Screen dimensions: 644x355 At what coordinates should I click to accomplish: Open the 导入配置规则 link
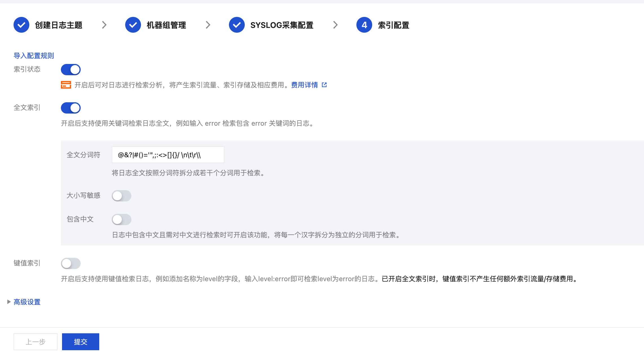34,56
